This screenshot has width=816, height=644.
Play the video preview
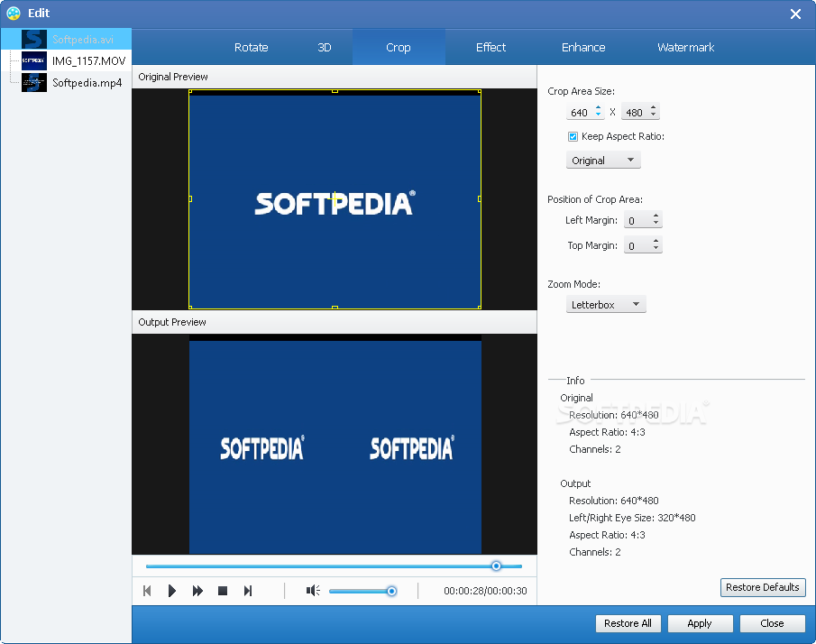(x=171, y=591)
